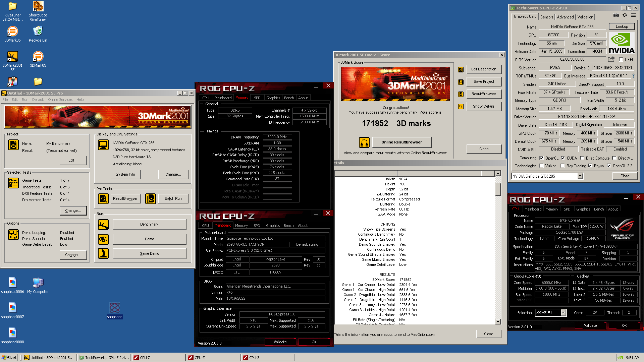Switch to the Sensors tab in GPU-Z
644x362 pixels.
tap(547, 17)
